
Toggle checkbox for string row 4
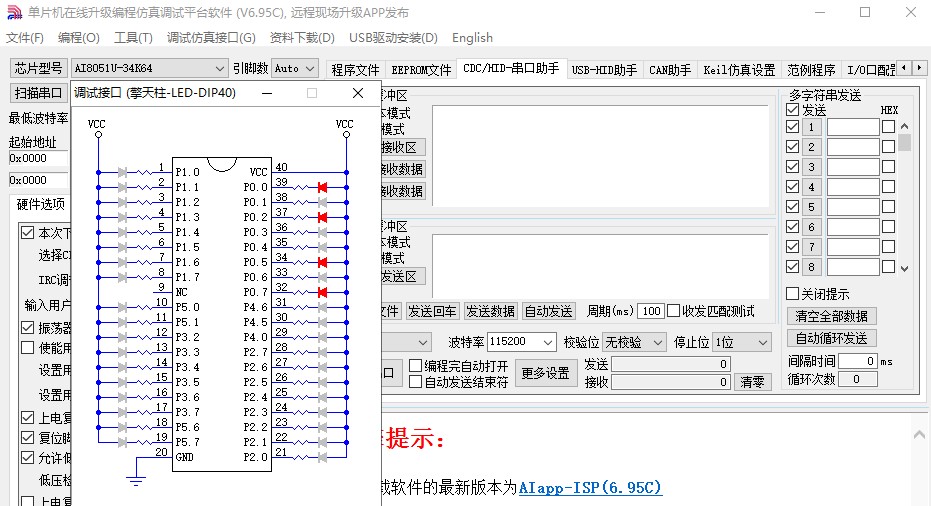[x=792, y=186]
